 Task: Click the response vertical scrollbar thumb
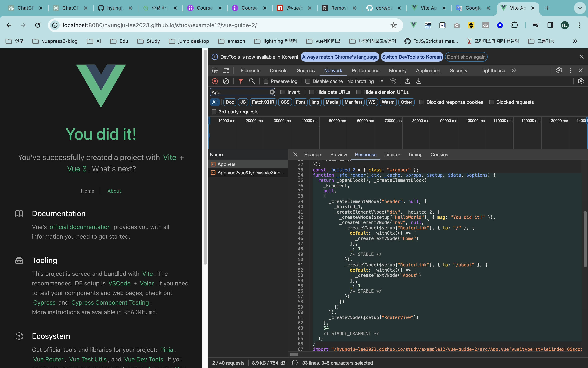coord(585,239)
